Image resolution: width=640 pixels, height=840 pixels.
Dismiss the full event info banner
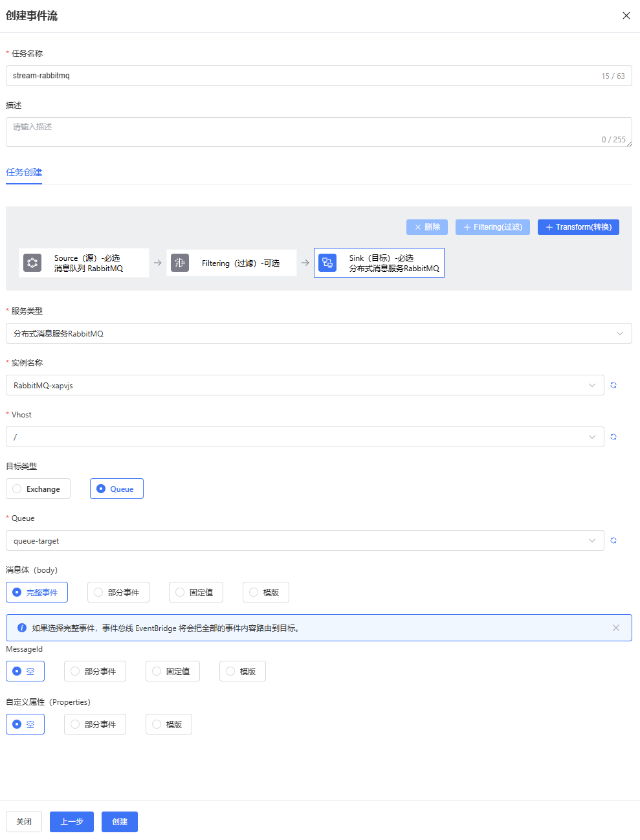(x=616, y=628)
